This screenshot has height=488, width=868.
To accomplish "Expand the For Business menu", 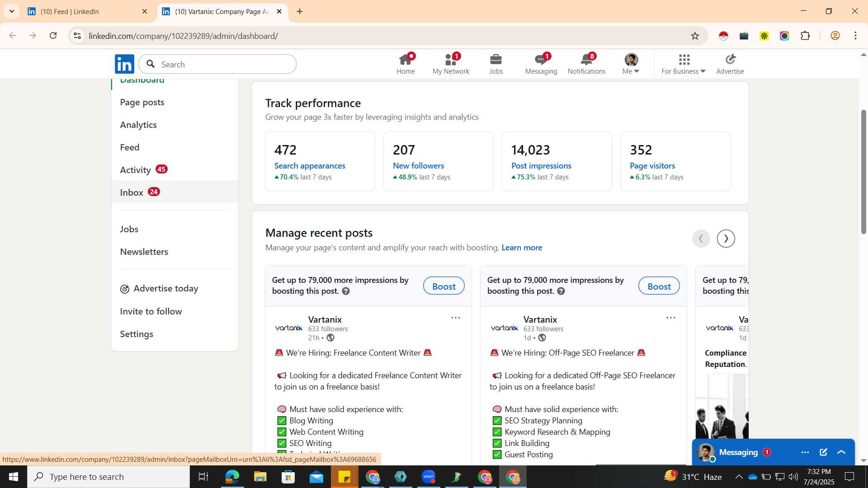I will [x=683, y=64].
